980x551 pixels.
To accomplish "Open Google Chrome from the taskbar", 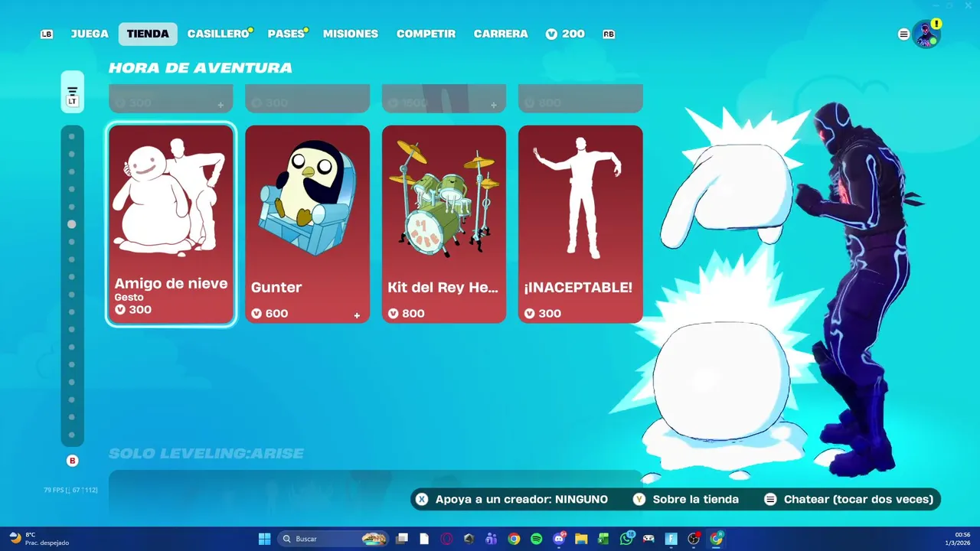I will coord(514,539).
